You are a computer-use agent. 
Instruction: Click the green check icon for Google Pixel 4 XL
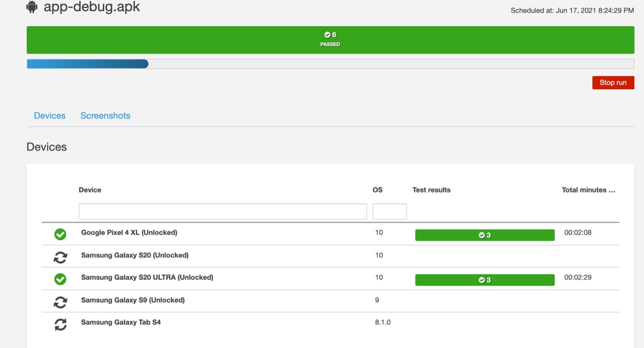pos(60,234)
